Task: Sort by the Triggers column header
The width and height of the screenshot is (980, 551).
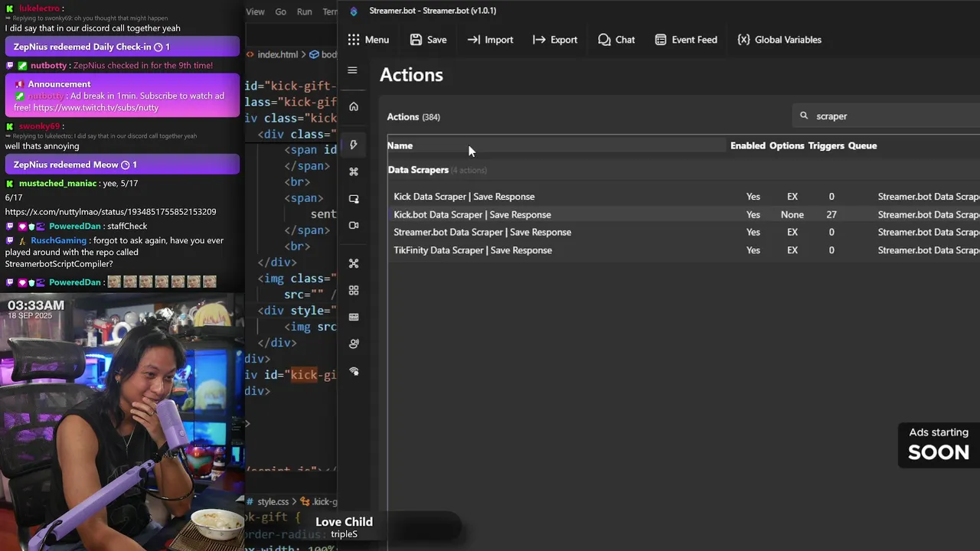Action: (x=826, y=145)
